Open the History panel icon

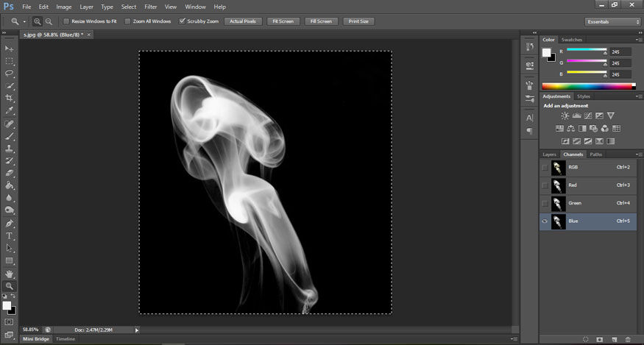[530, 47]
